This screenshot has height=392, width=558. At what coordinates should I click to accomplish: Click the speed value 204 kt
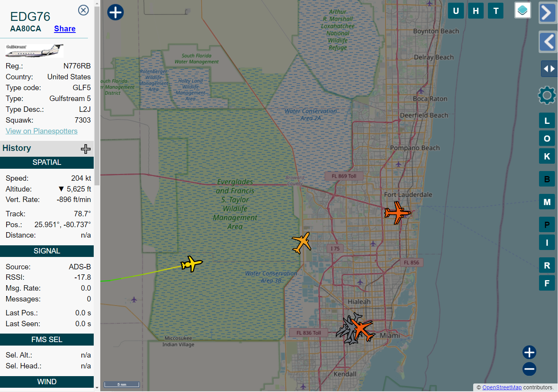click(x=81, y=178)
